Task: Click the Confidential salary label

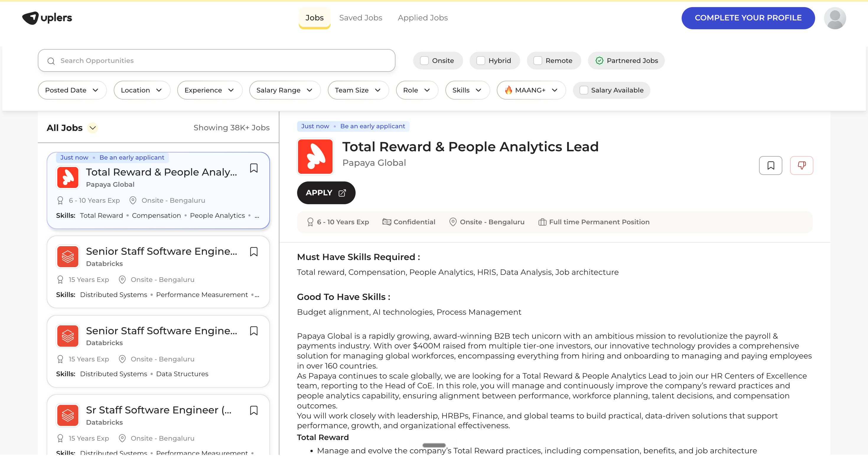Action: pyautogui.click(x=414, y=222)
